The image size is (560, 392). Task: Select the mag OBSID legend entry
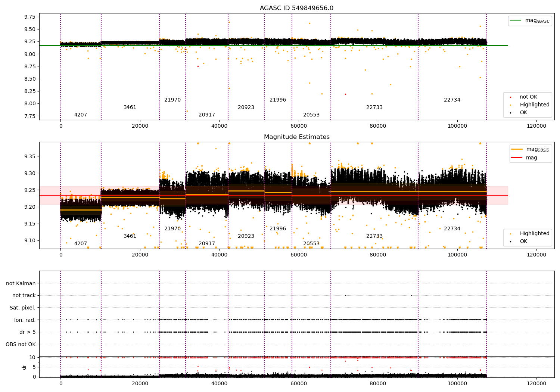(x=531, y=149)
